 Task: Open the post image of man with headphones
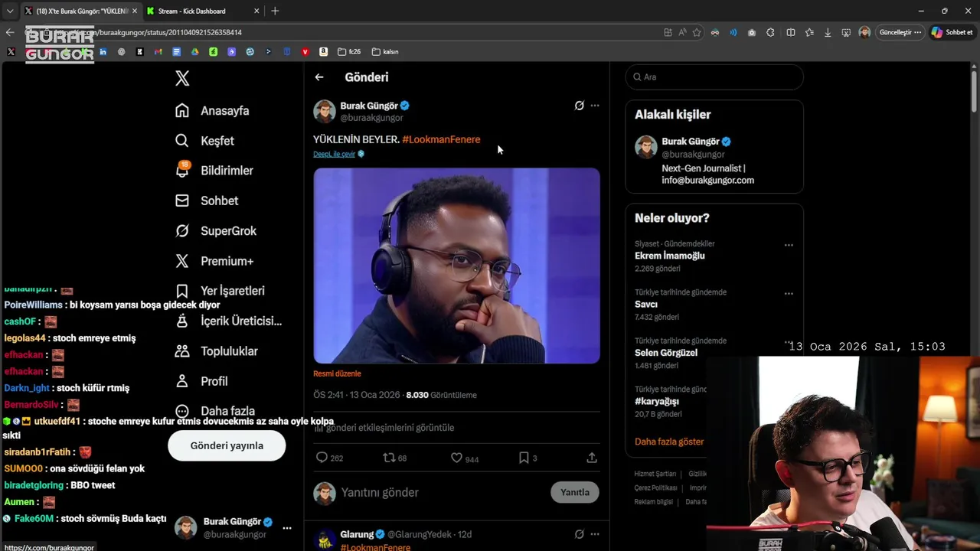[456, 266]
